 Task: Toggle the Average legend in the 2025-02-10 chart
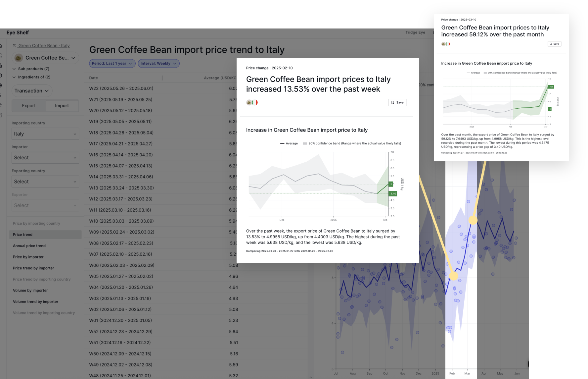pyautogui.click(x=289, y=143)
